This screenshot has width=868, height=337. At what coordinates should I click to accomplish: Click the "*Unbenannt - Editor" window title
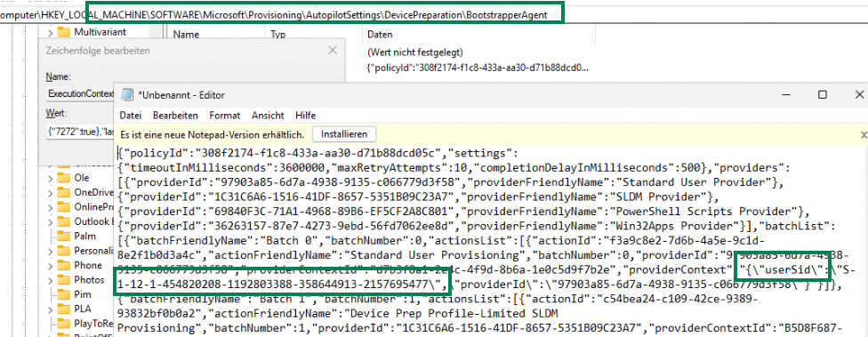pos(181,95)
